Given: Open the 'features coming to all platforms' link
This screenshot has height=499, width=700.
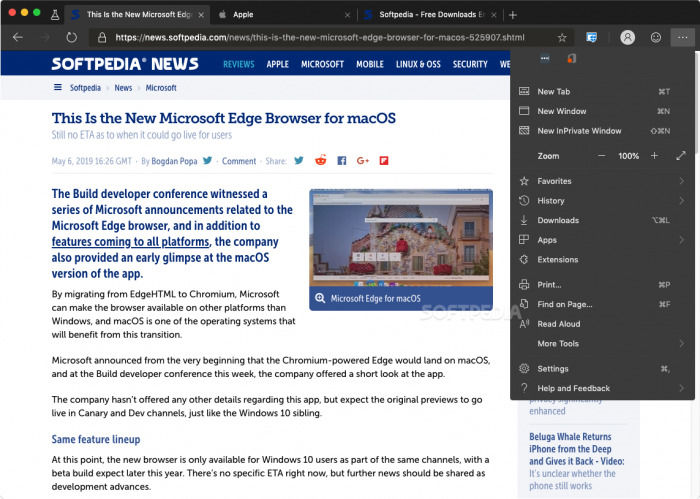Looking at the screenshot, I should pos(130,241).
